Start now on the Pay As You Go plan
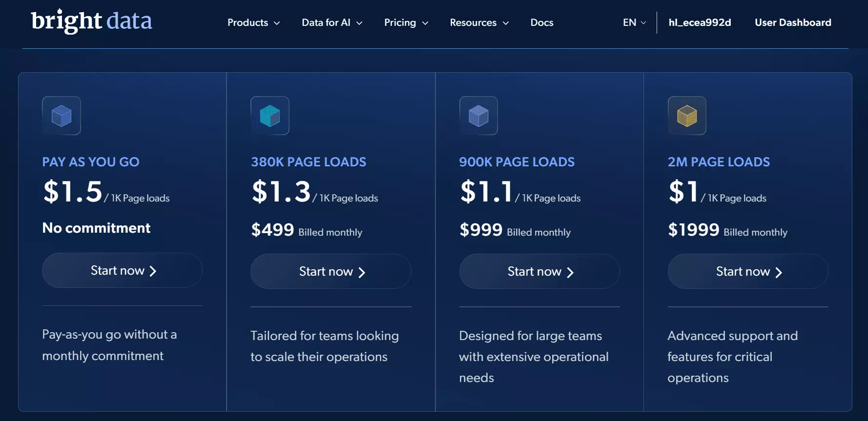868x421 pixels. [x=122, y=270]
